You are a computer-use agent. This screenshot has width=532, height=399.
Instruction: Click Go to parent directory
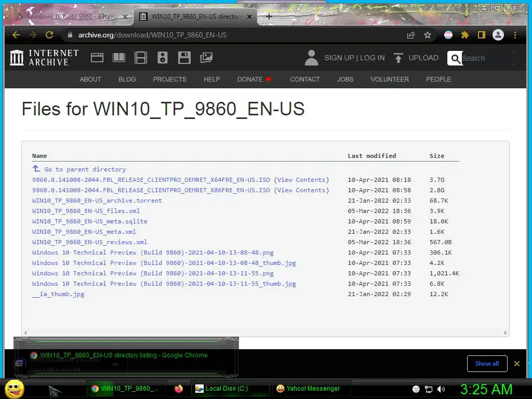pyautogui.click(x=79, y=169)
